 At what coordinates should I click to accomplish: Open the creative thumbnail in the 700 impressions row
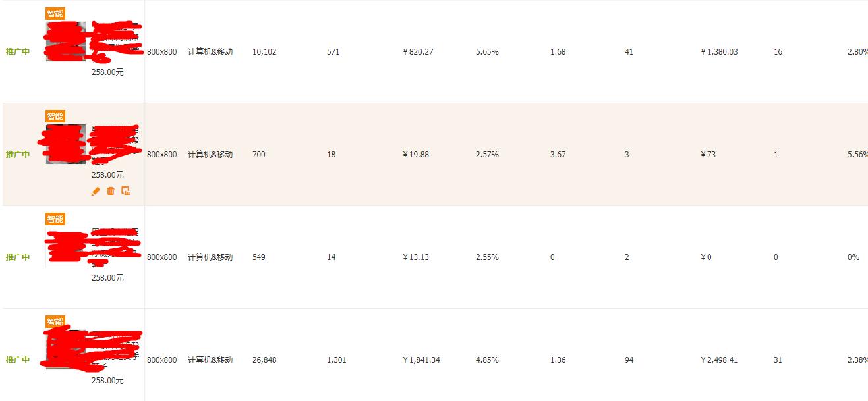65,144
